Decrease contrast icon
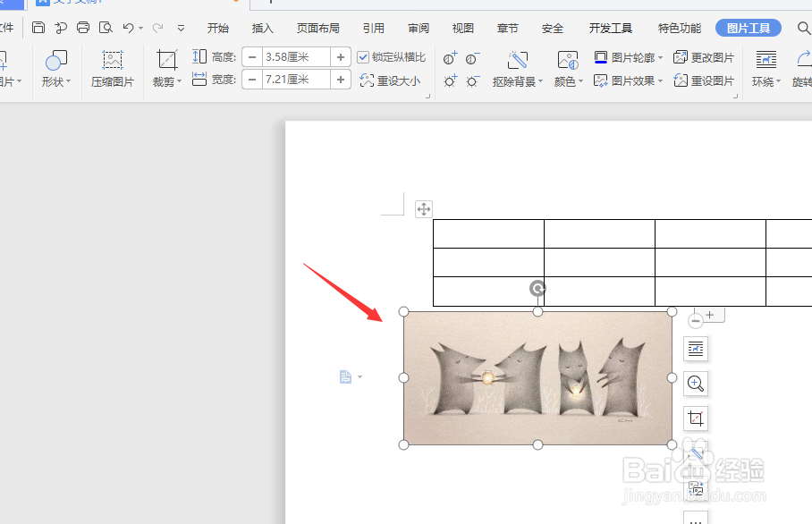812x524 pixels. (472, 58)
